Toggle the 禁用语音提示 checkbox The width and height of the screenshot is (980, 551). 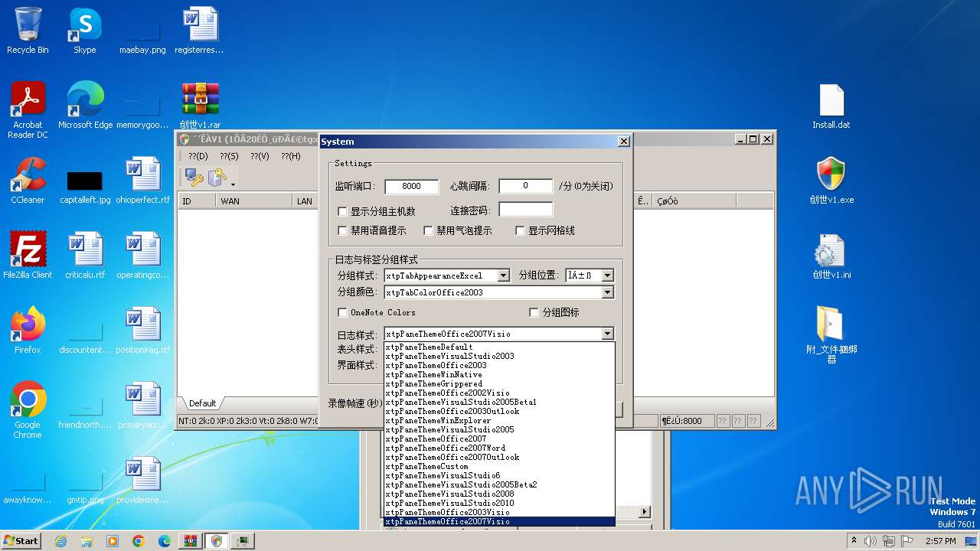(x=342, y=230)
